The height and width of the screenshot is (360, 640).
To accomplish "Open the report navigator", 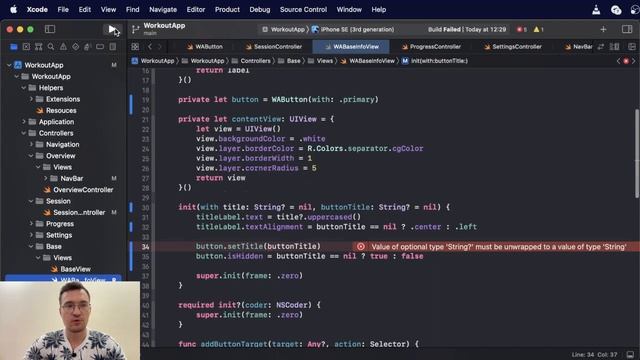I will [x=113, y=47].
